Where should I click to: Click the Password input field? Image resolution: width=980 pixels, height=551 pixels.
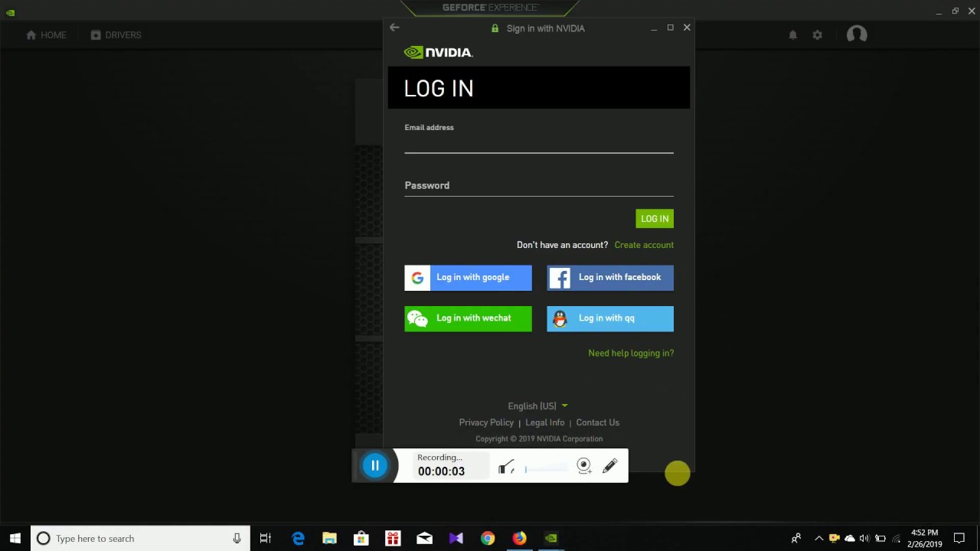tap(539, 185)
